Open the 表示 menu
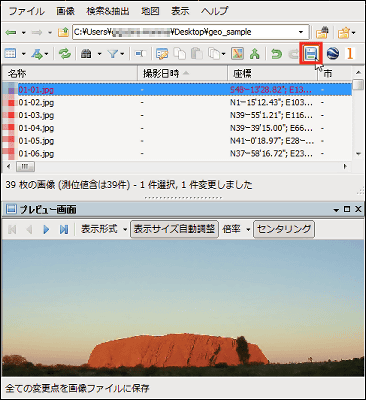The width and height of the screenshot is (366, 400). 180,11
